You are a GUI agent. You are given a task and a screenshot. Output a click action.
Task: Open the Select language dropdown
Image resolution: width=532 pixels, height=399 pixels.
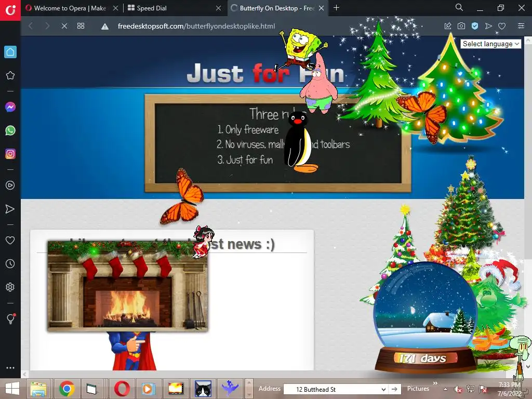click(x=490, y=44)
